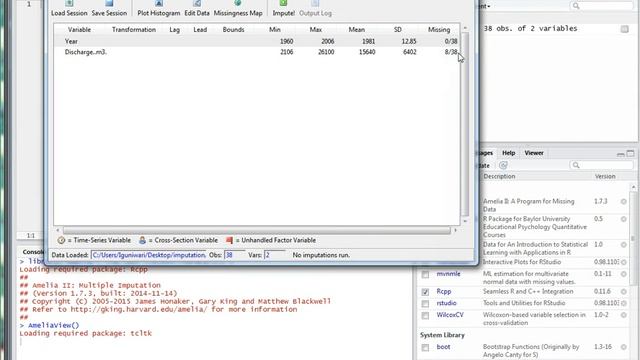The height and width of the screenshot is (360, 640).
Task: Open the Edit Data tool
Action: click(x=197, y=8)
